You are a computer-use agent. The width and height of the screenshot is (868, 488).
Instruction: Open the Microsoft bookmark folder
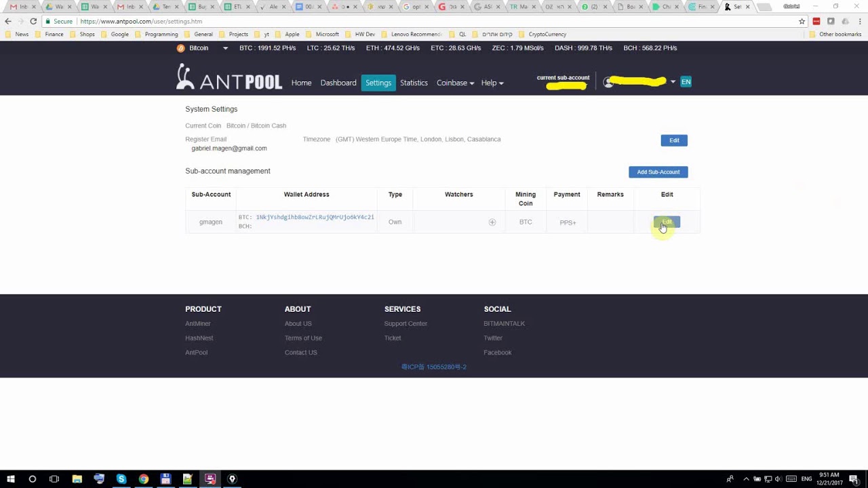[322, 34]
